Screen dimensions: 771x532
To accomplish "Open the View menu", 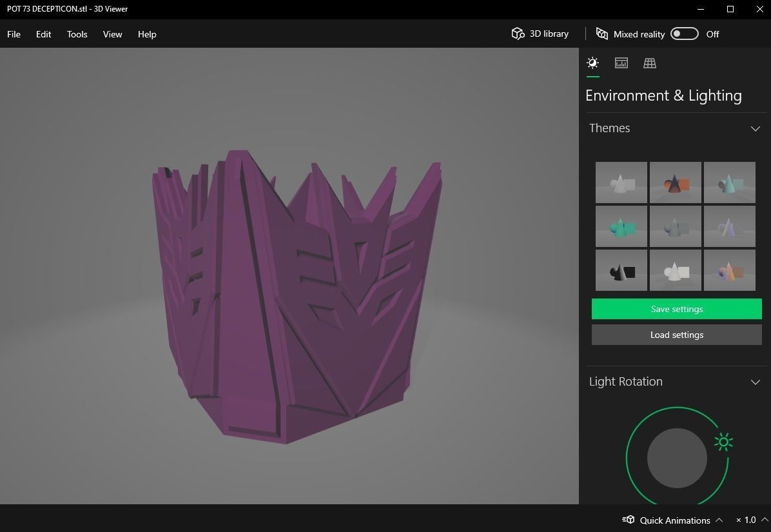I will point(112,34).
